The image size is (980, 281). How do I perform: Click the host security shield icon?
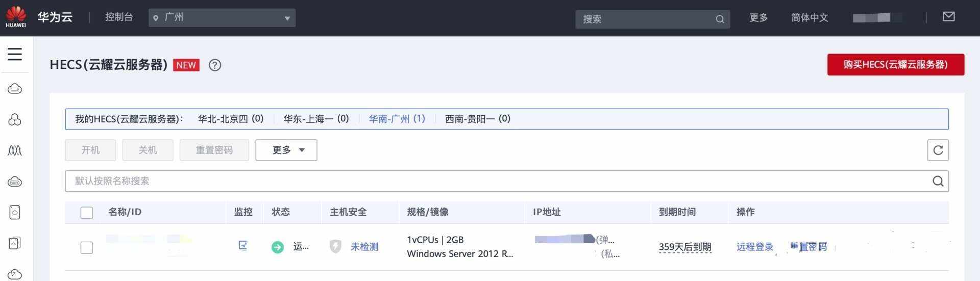[x=335, y=247]
